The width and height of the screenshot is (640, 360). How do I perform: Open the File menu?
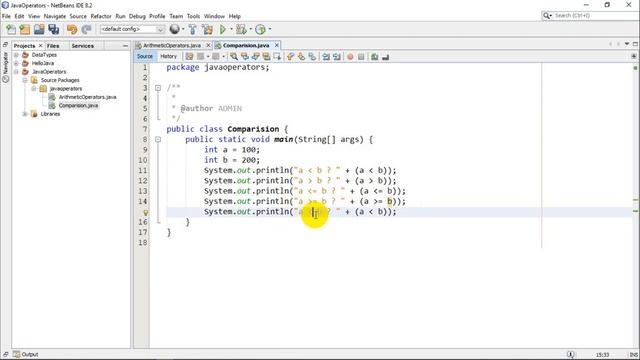pyautogui.click(x=6, y=16)
